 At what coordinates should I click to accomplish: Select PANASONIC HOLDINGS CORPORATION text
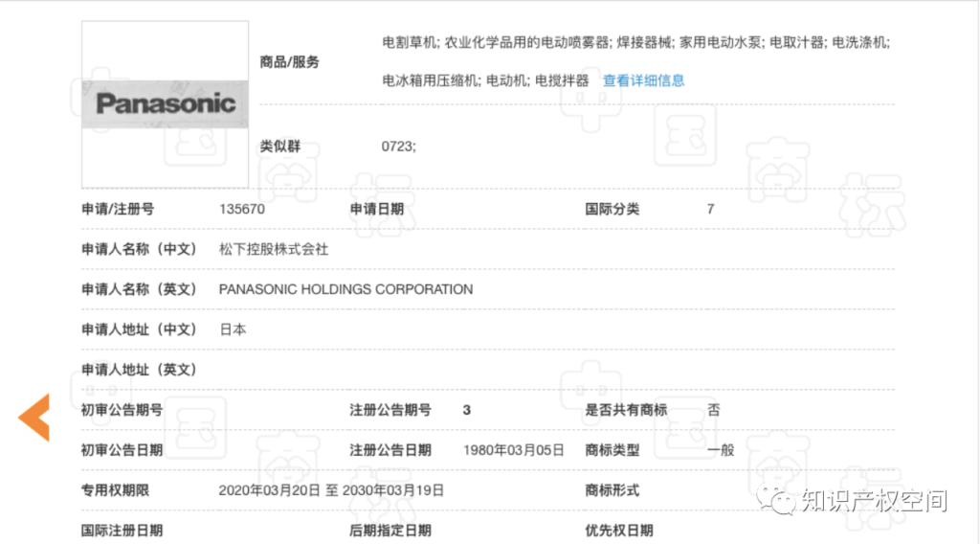(345, 289)
